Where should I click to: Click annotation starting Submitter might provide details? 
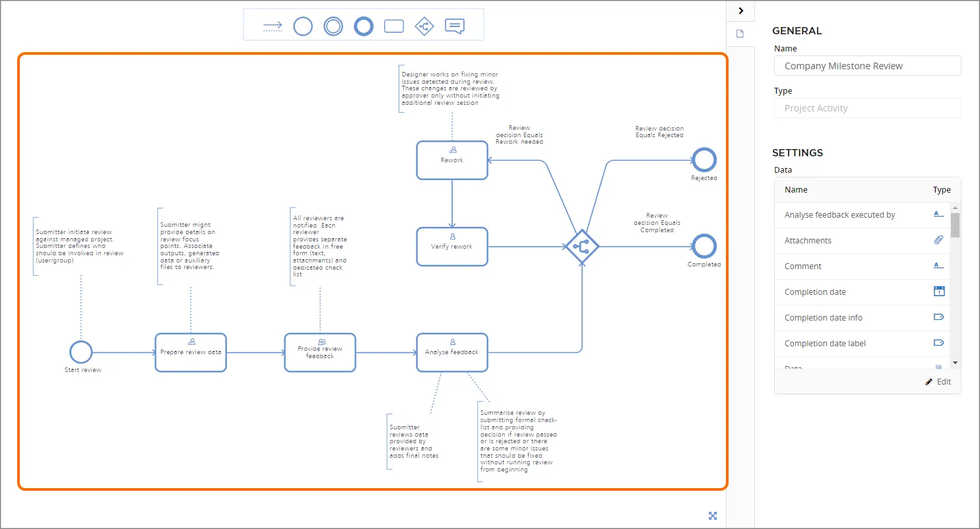tap(190, 245)
